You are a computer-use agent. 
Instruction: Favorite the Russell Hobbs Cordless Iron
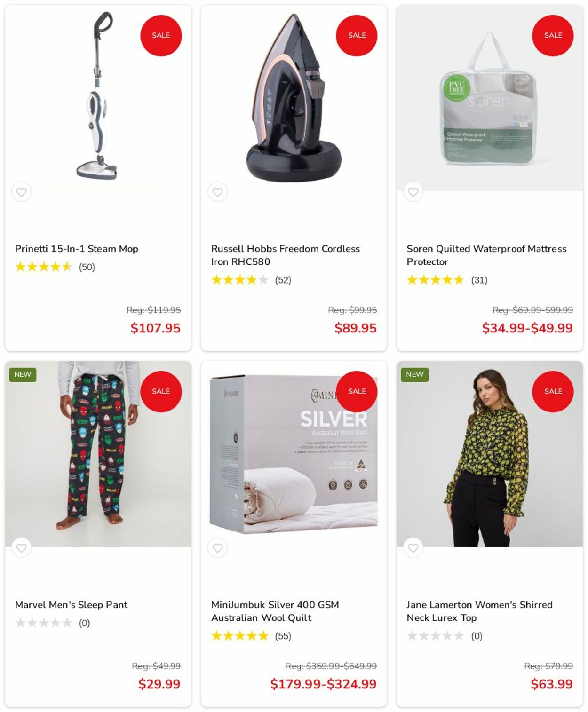click(217, 192)
